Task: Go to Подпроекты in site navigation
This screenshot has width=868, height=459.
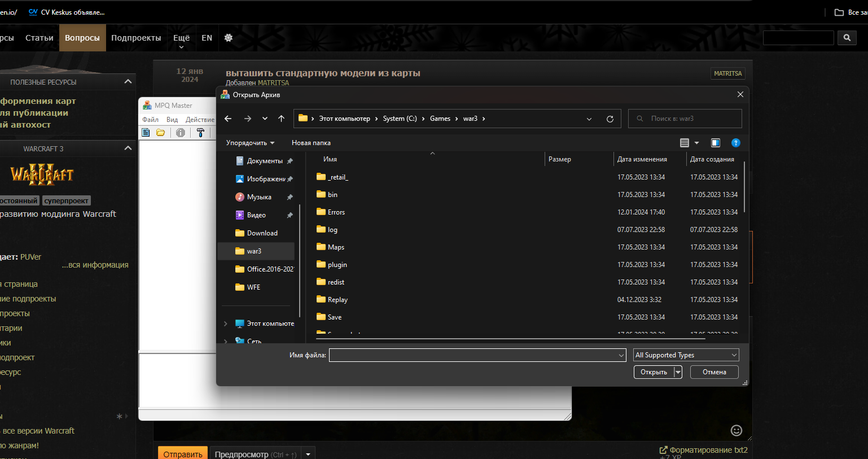Action: click(136, 38)
